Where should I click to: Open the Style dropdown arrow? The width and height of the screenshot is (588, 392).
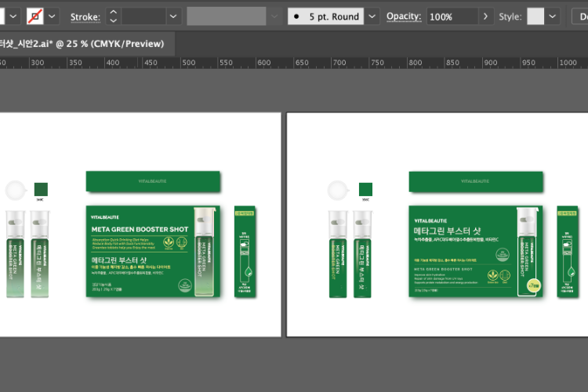tap(553, 16)
